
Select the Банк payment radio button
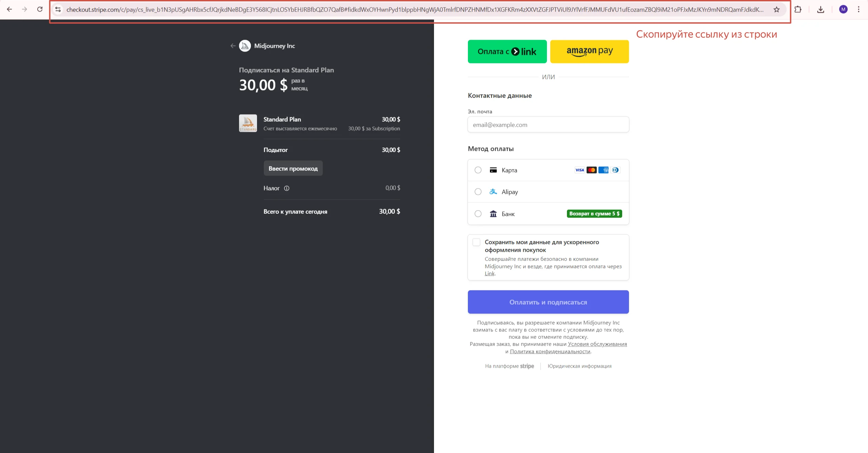click(x=478, y=214)
